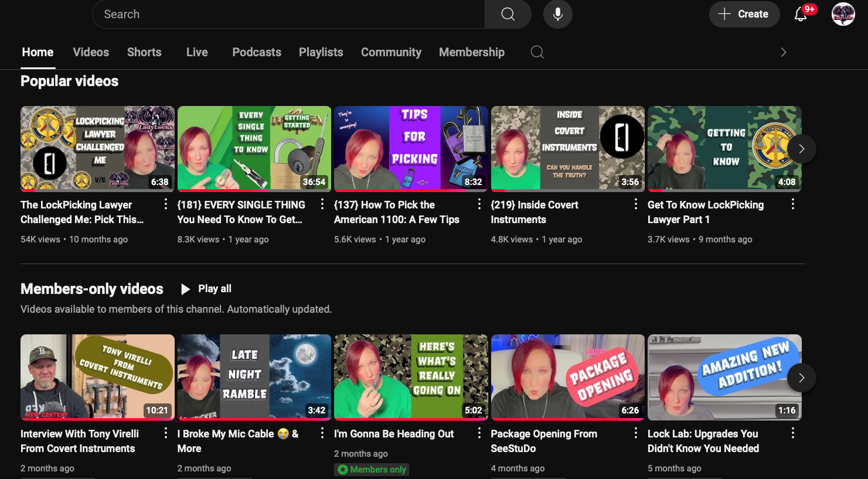Play the Every Single Thing To Know thumbnail
The image size is (868, 479).
point(254,149)
